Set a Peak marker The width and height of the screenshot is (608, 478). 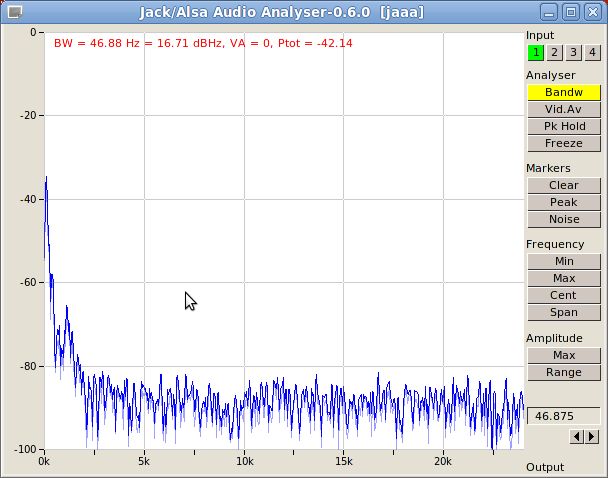564,202
